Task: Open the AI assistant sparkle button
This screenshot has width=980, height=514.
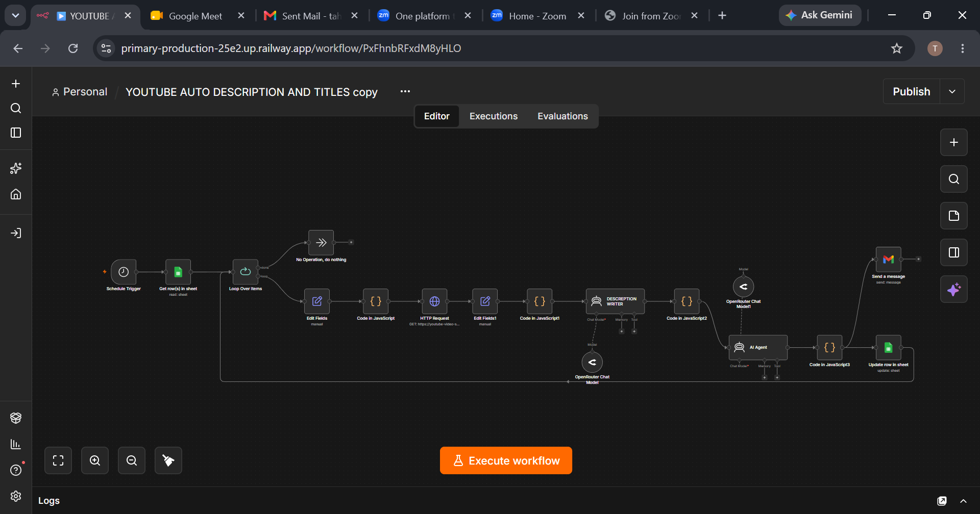Action: coord(953,289)
